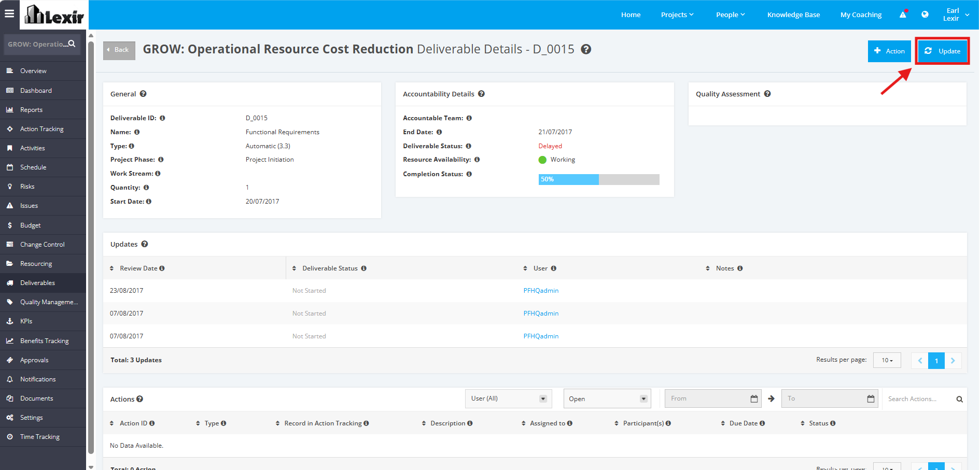Click the General section help icon
This screenshot has width=980, height=470.
pos(143,94)
